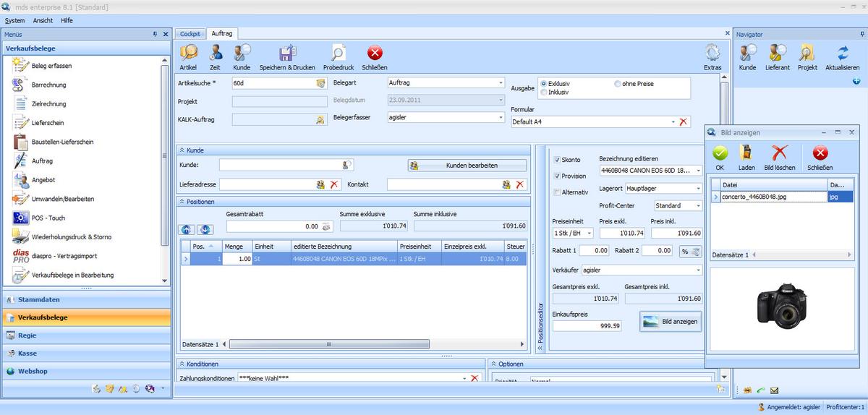Switch to the Cockpit tab
The height and width of the screenshot is (415, 868).
[x=190, y=33]
